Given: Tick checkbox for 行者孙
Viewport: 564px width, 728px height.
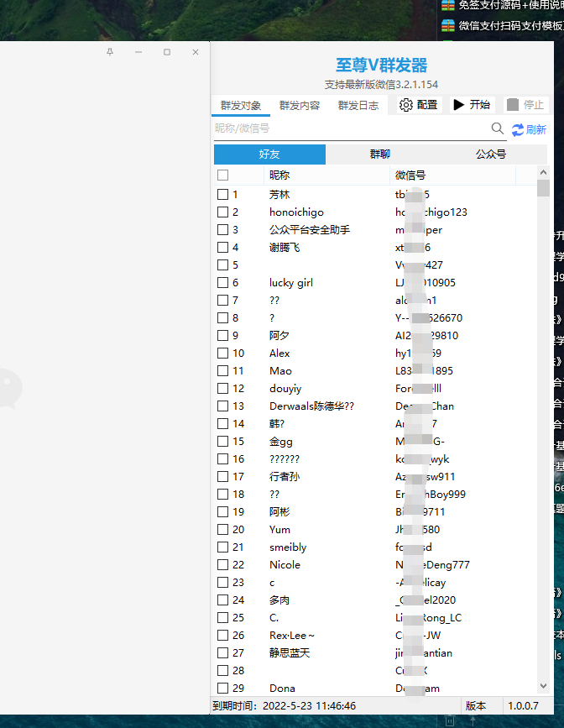Looking at the screenshot, I should [222, 477].
